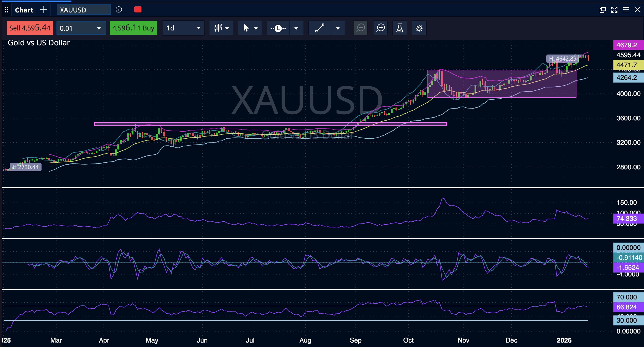Select the trend line drawing tool

pos(320,28)
